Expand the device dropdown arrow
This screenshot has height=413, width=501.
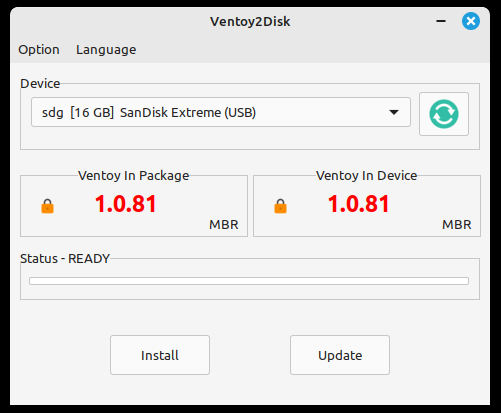[394, 112]
